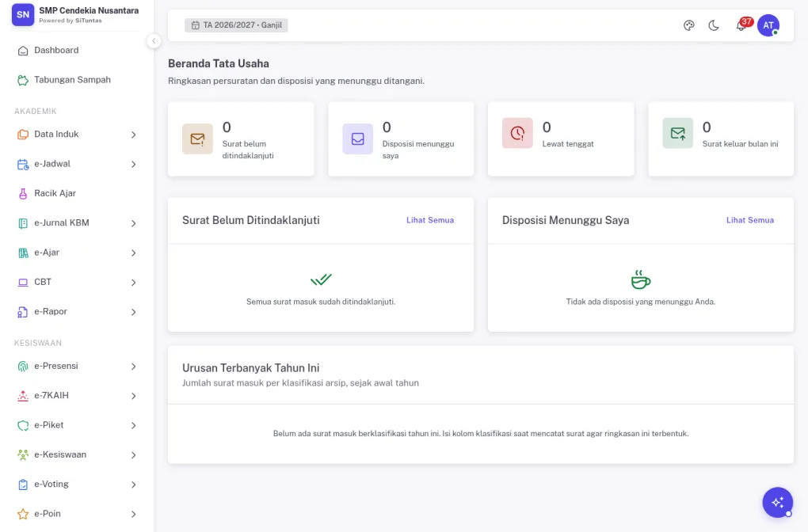Open the AI assistant sparkle button
Image resolution: width=808 pixels, height=532 pixels.
pyautogui.click(x=778, y=502)
